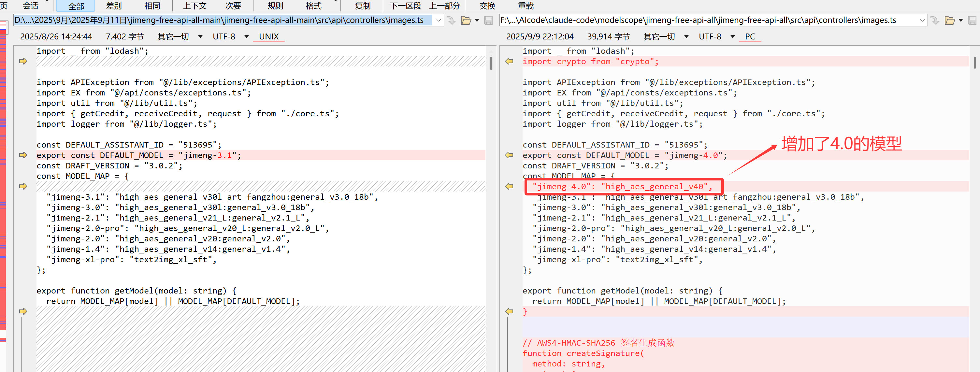This screenshot has width=980, height=372.
Task: Click the red difference overview thumbnail strip
Action: tap(3, 182)
